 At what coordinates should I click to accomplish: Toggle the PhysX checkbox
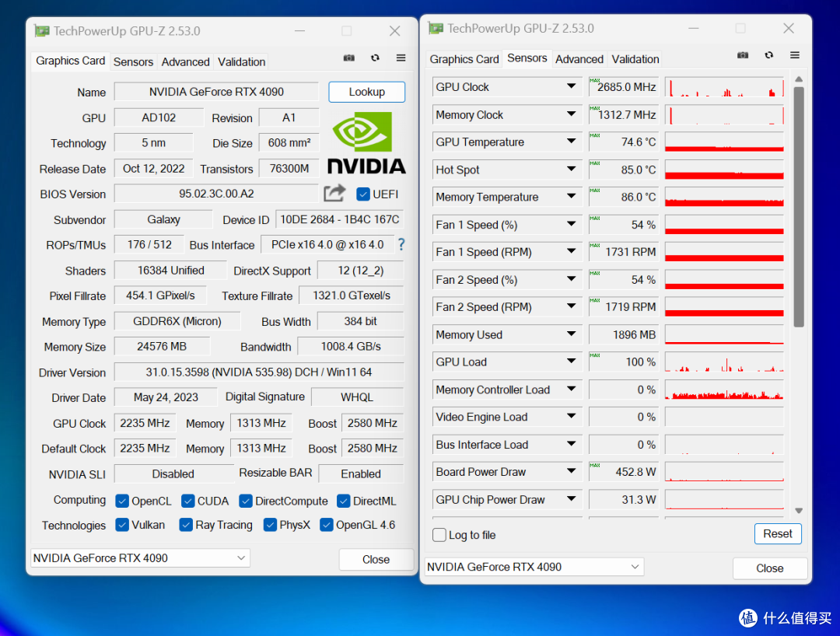click(270, 525)
